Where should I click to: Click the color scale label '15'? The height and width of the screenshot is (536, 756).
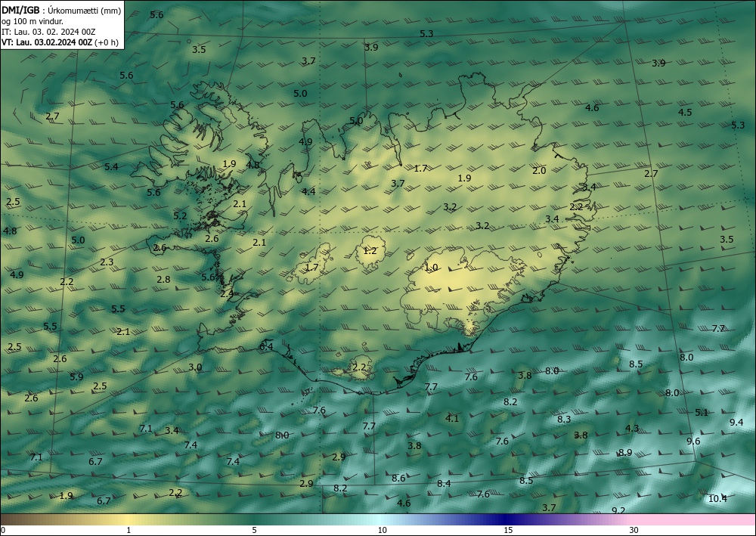click(508, 530)
